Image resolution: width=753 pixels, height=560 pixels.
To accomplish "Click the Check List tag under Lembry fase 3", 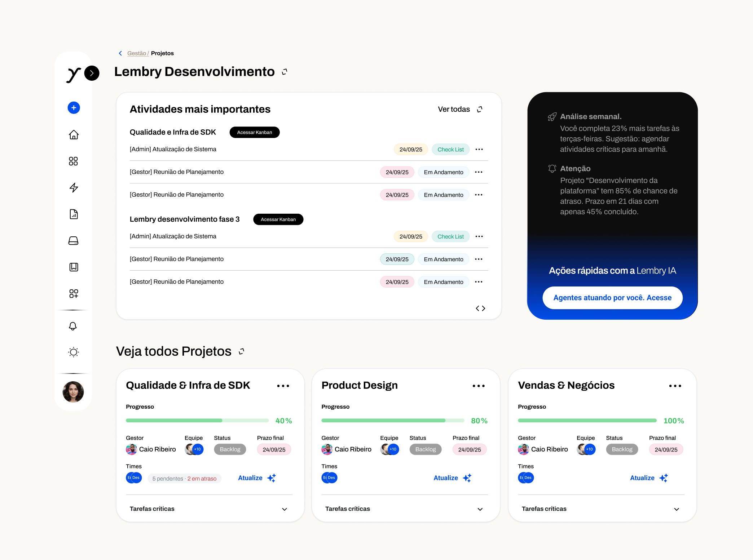I will point(450,236).
